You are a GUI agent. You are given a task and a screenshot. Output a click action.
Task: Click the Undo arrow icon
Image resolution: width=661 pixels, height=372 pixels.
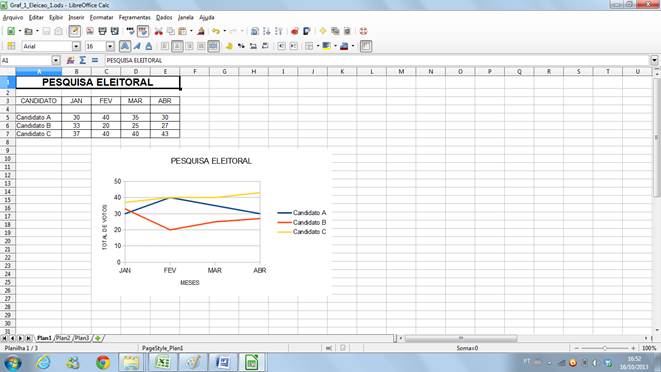click(216, 31)
